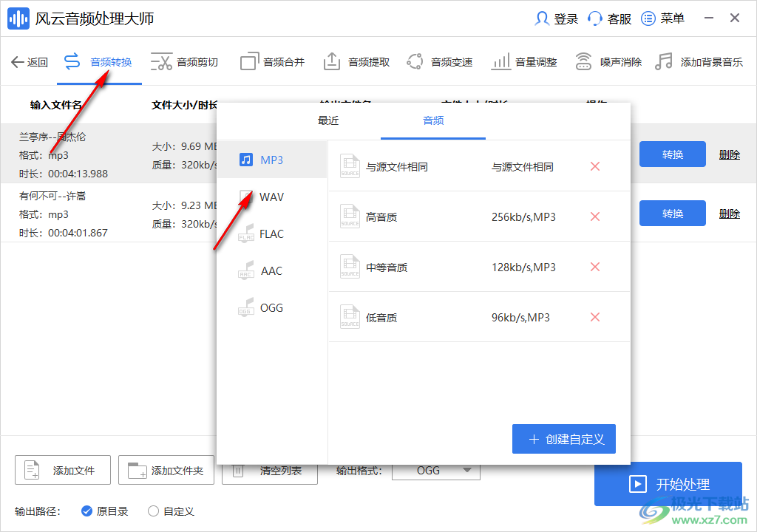Open the 输出格式 OGG dropdown
Screen dimensions: 757x532
[x=436, y=470]
